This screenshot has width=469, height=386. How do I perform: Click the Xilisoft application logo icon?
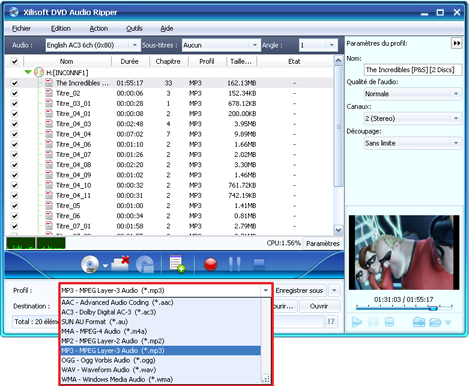[14, 12]
